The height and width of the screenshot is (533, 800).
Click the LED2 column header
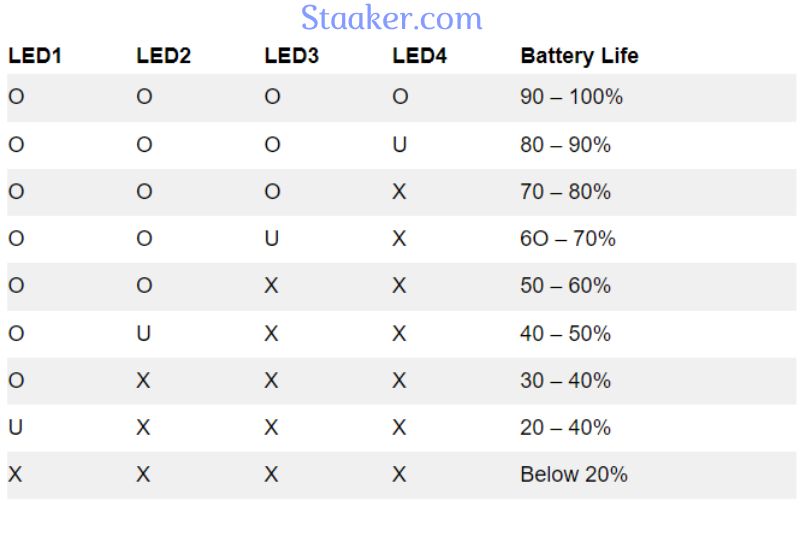[x=163, y=56]
